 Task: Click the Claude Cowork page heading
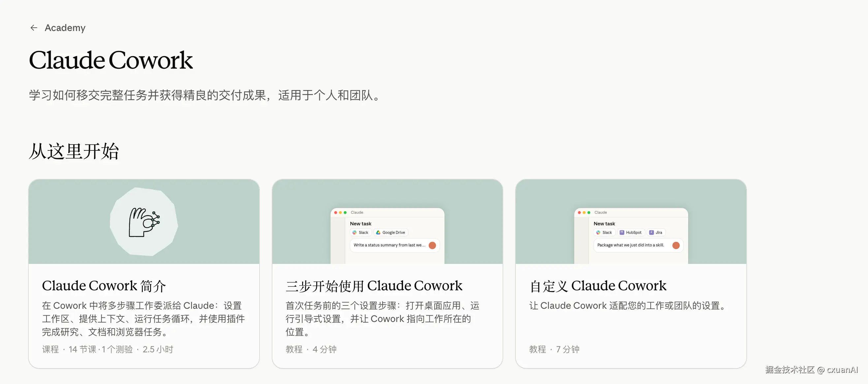111,60
